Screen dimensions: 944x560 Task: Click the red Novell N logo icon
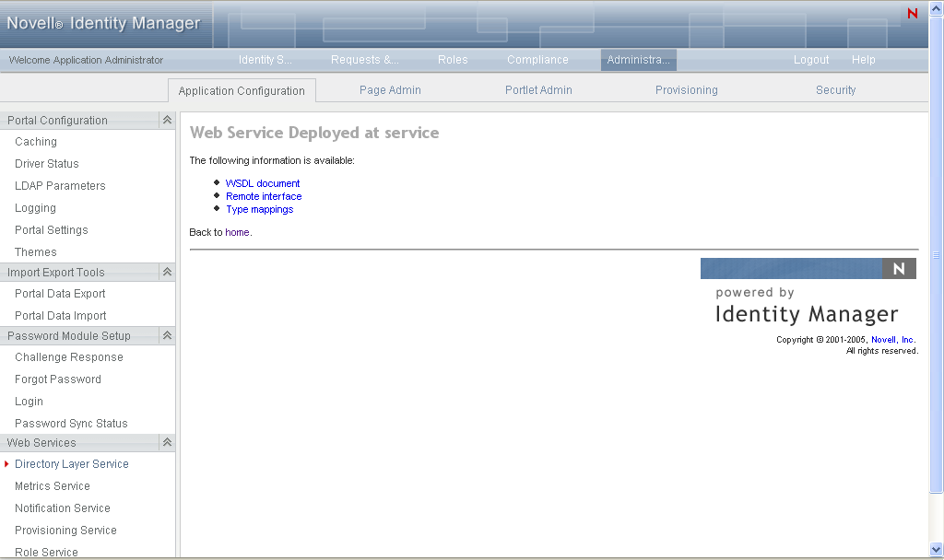pyautogui.click(x=912, y=13)
